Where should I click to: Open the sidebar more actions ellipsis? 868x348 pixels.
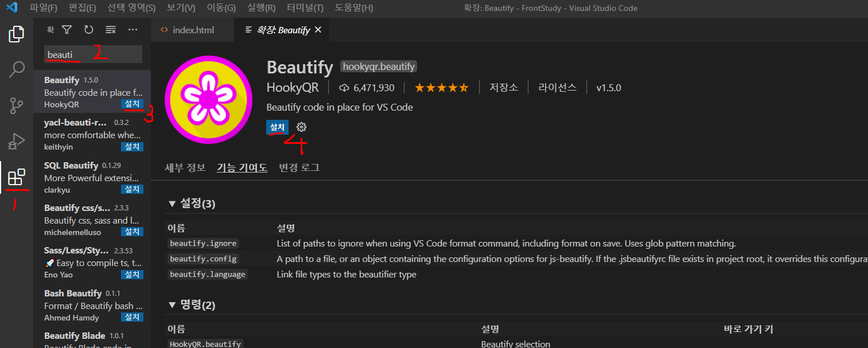click(133, 30)
